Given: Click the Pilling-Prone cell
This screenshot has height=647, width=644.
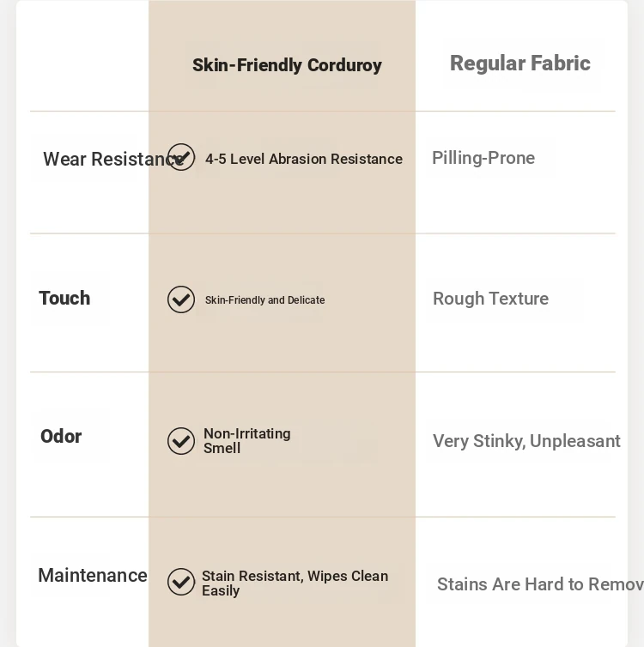Looking at the screenshot, I should click(483, 158).
